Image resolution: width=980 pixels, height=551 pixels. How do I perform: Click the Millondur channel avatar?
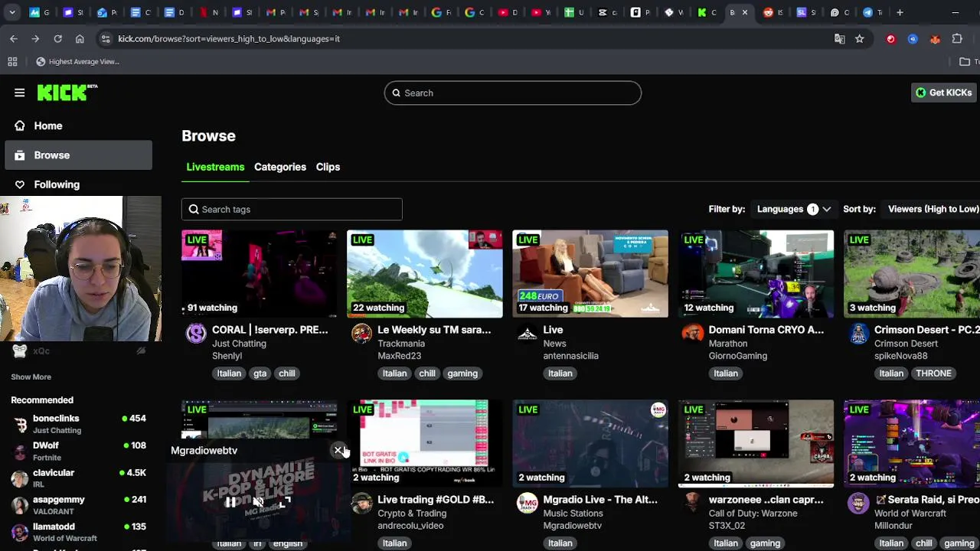coord(858,503)
